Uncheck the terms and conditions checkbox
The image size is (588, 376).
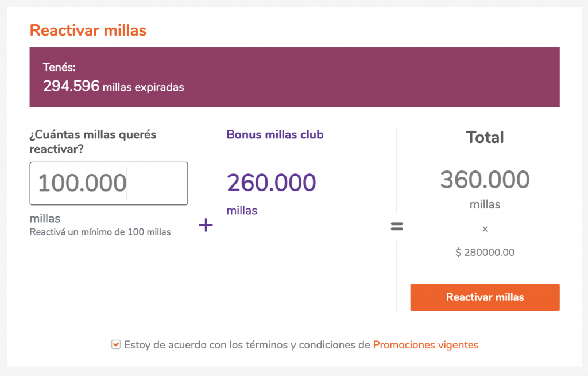(x=116, y=344)
